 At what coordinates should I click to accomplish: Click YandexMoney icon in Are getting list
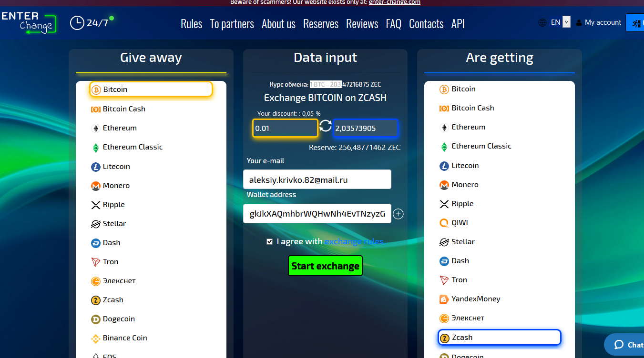tap(444, 299)
